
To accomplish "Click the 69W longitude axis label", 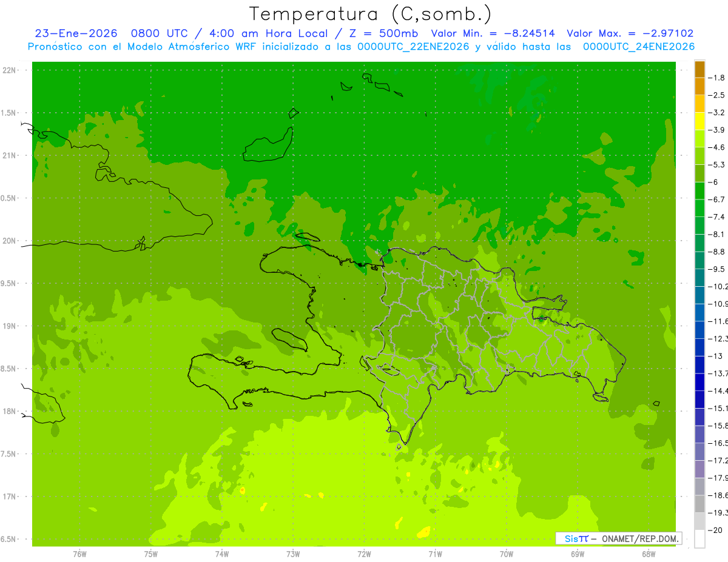I will click(x=578, y=554).
